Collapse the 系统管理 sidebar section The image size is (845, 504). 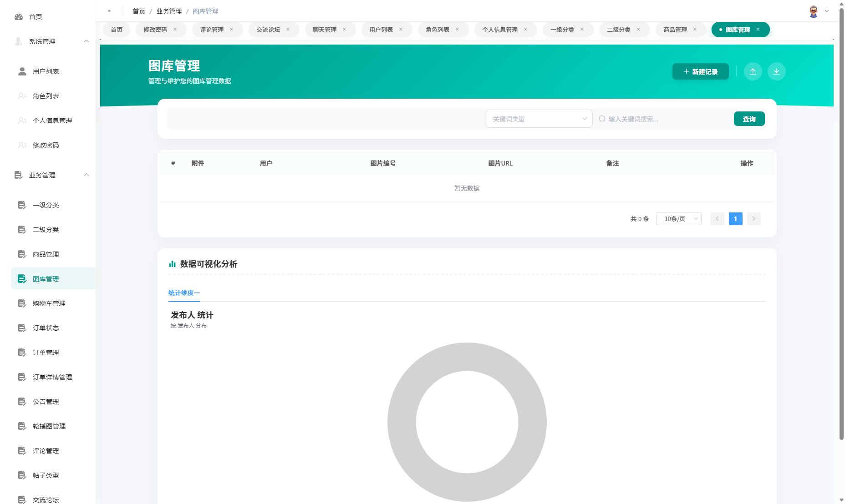[x=87, y=41]
